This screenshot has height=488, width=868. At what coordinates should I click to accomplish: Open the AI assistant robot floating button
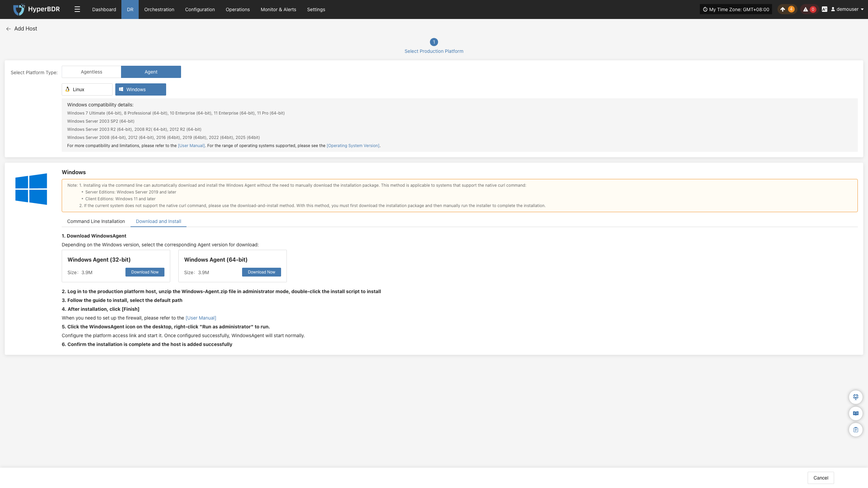[856, 397]
